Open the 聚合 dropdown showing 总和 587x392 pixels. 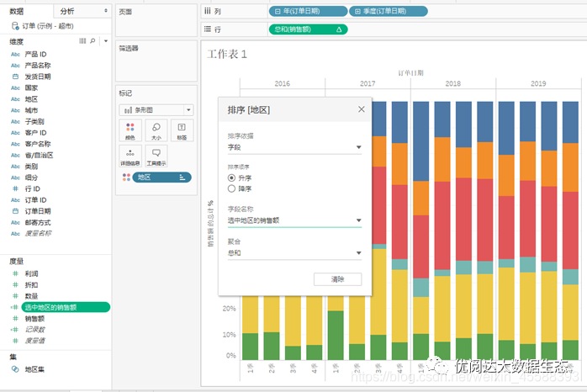click(x=294, y=253)
